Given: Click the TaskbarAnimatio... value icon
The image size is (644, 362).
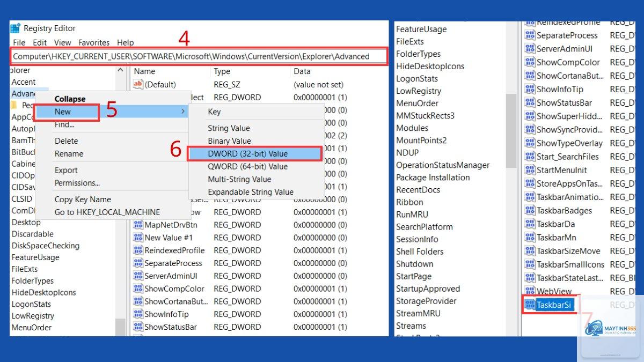Looking at the screenshot, I should [530, 197].
